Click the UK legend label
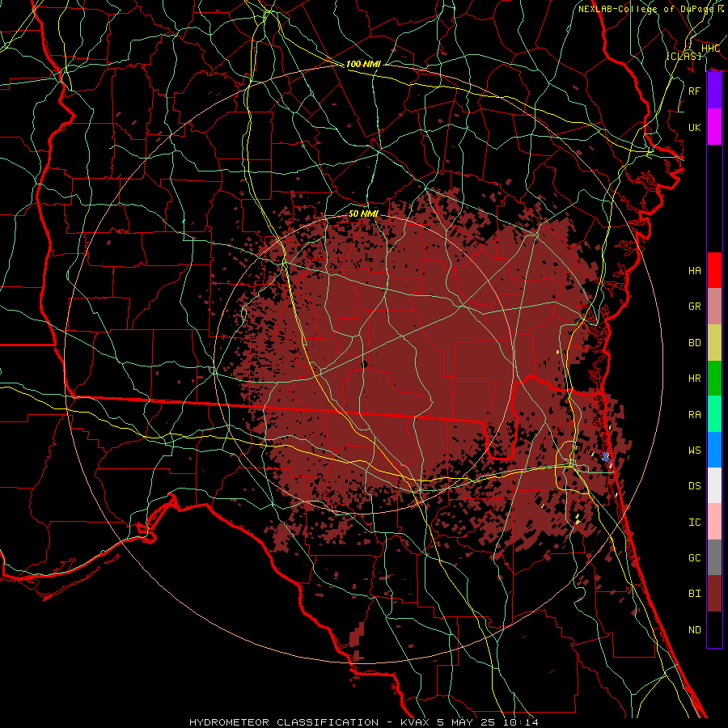The height and width of the screenshot is (728, 728). (695, 127)
